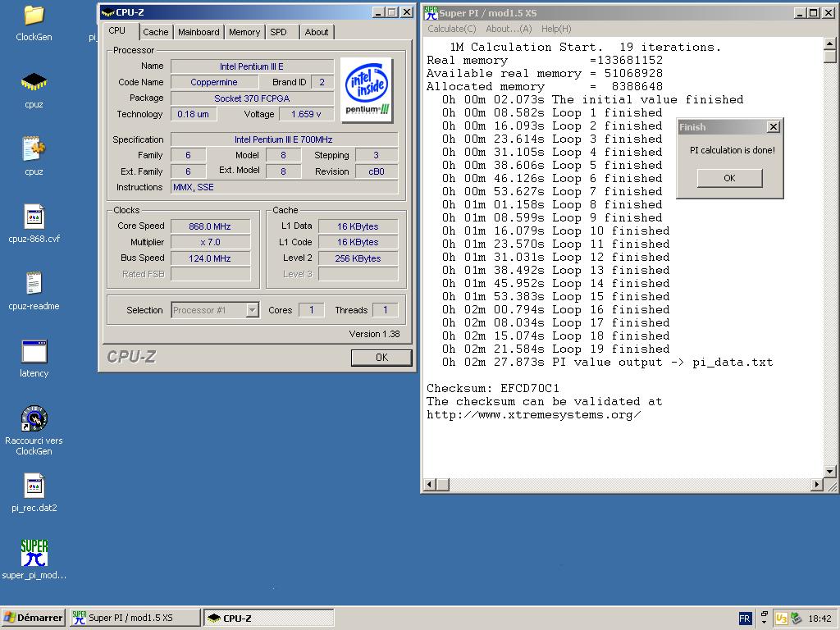Click the tray icon next to the clock
This screenshot has height=630, width=840.
click(x=797, y=619)
